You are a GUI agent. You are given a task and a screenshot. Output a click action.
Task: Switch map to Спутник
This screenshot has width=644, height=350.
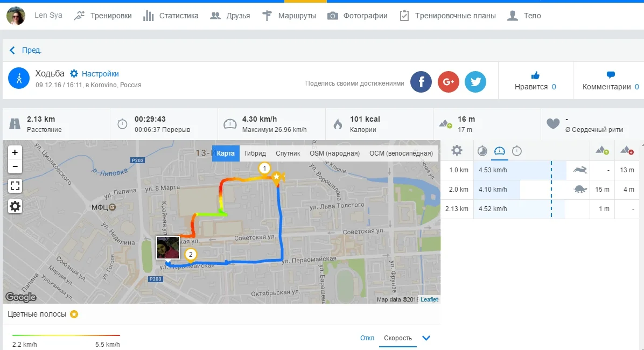(288, 153)
